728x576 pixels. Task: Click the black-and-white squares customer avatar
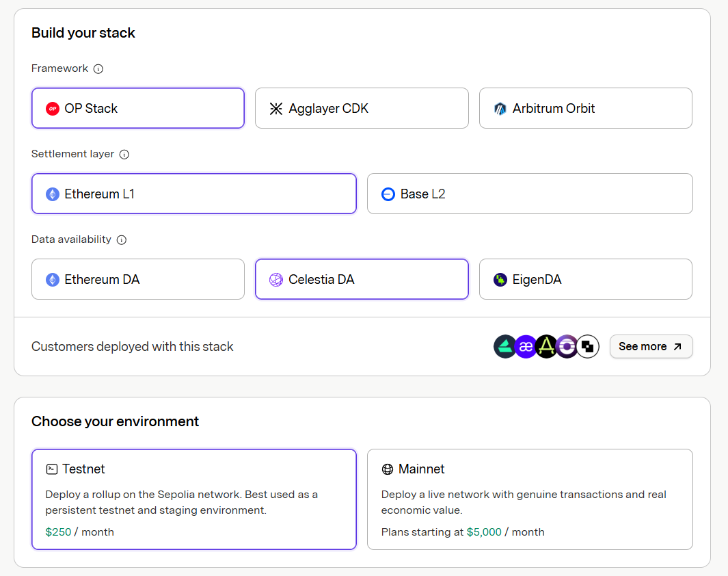tap(588, 346)
